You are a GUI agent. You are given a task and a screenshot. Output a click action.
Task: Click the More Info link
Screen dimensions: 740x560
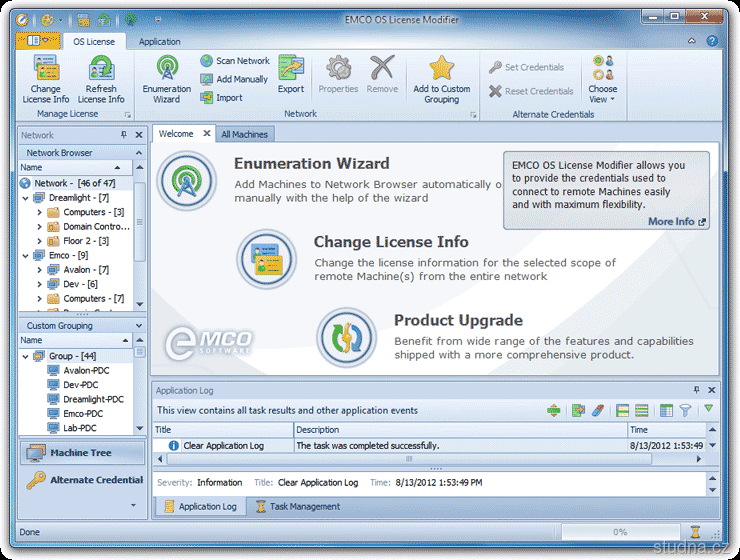coord(676,222)
